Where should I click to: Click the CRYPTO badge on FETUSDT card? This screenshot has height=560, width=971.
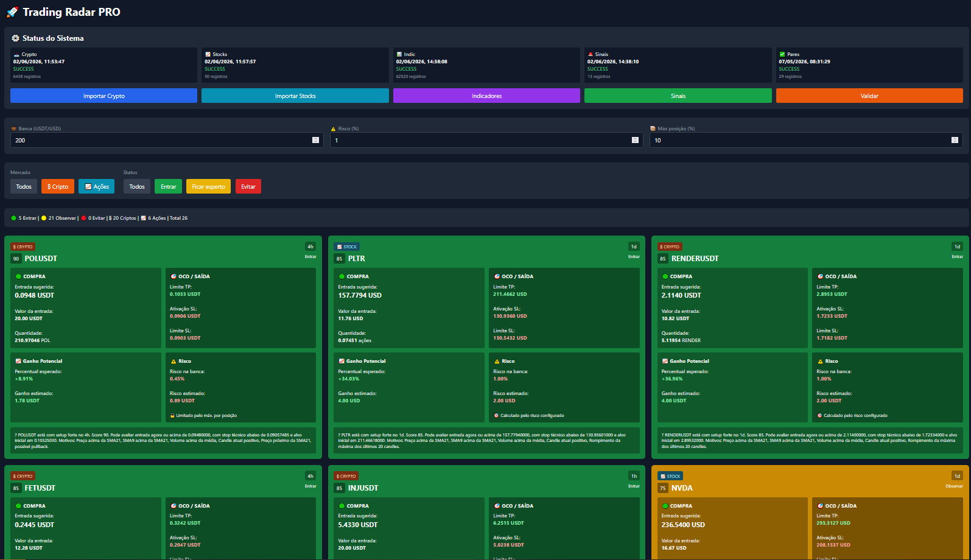(23, 476)
